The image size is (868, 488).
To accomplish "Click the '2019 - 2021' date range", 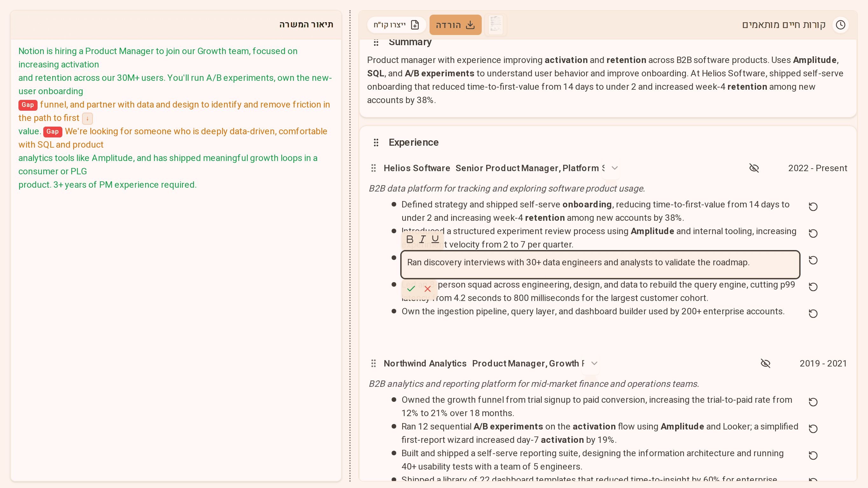I will tap(823, 363).
